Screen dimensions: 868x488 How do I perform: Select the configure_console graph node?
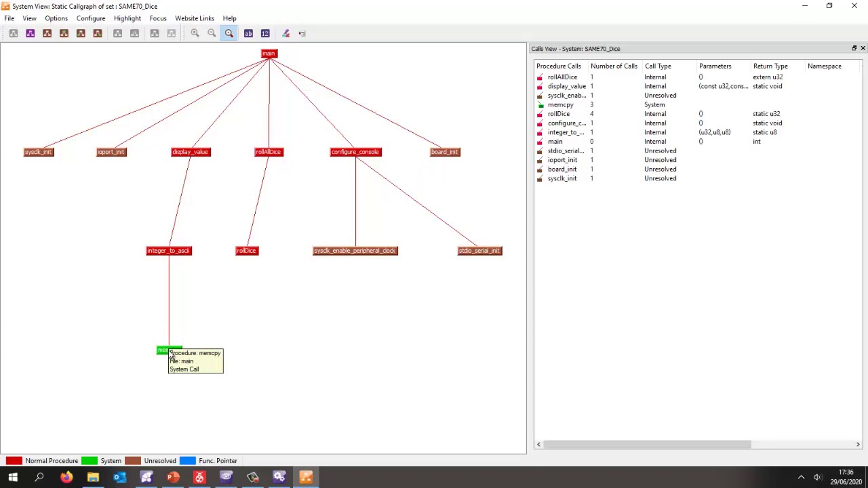(355, 152)
